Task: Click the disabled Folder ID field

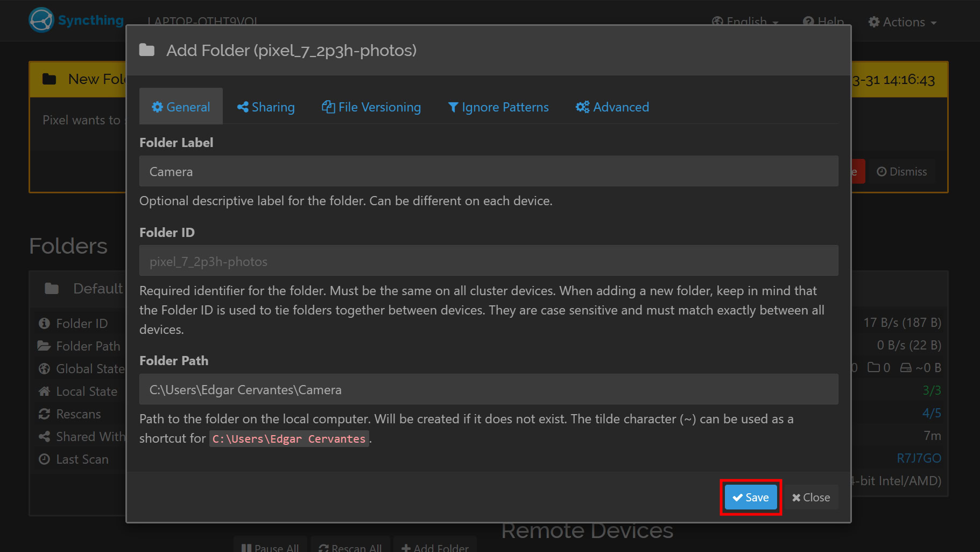Action: [x=488, y=261]
